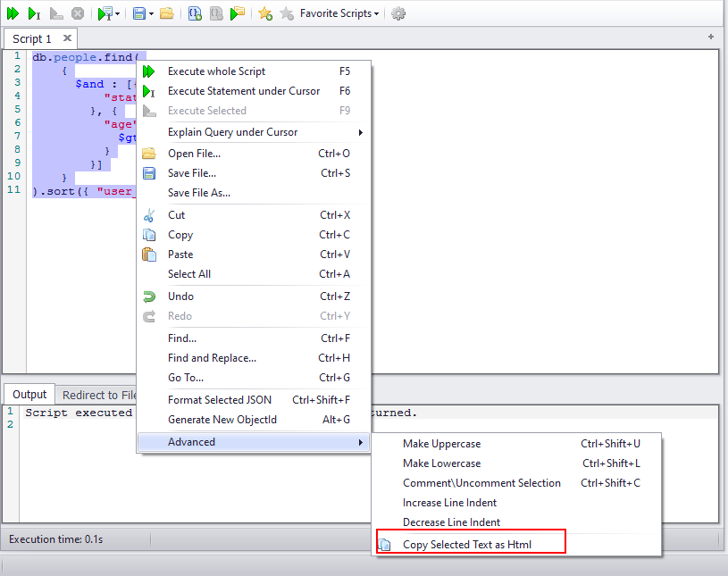Image resolution: width=728 pixels, height=576 pixels.
Task: Click the Save file toolbar icon
Action: coord(138,13)
